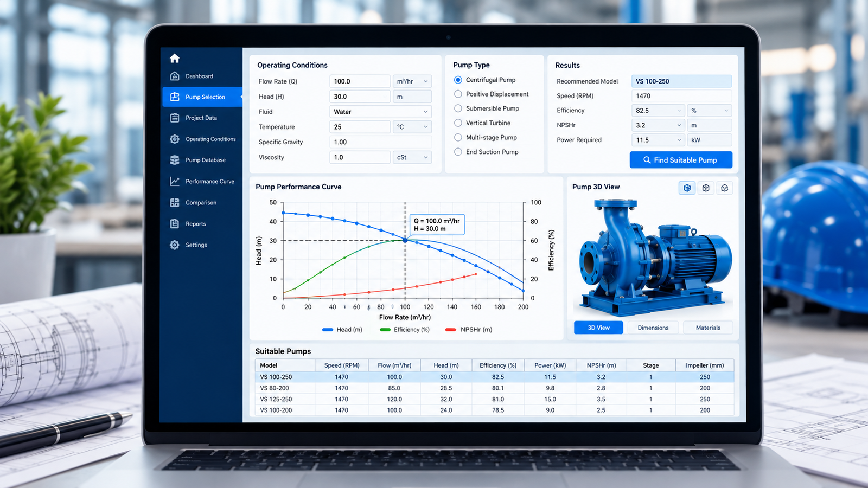Click the Reports document icon
Viewport: 868px width, 488px height.
tap(175, 223)
